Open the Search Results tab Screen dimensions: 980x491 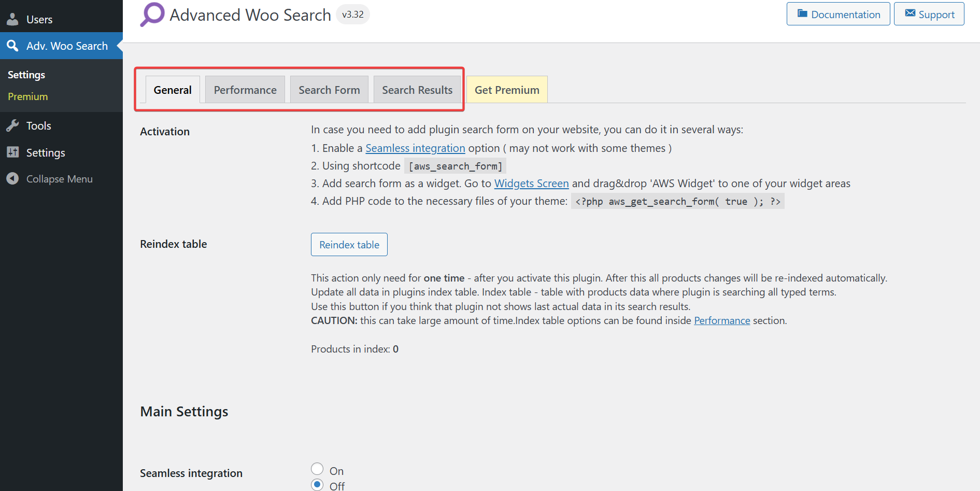point(417,90)
